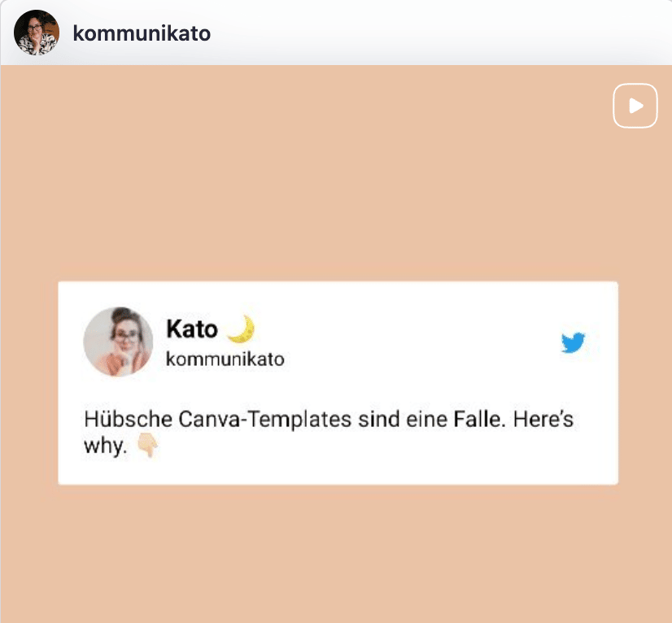This screenshot has height=623, width=672.
Task: Click the tweet text about Canva-Templates
Action: click(x=329, y=432)
